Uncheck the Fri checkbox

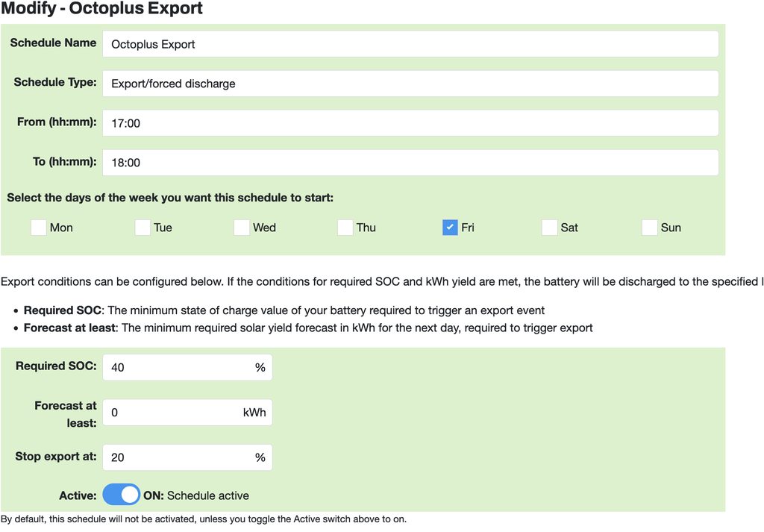pos(450,228)
